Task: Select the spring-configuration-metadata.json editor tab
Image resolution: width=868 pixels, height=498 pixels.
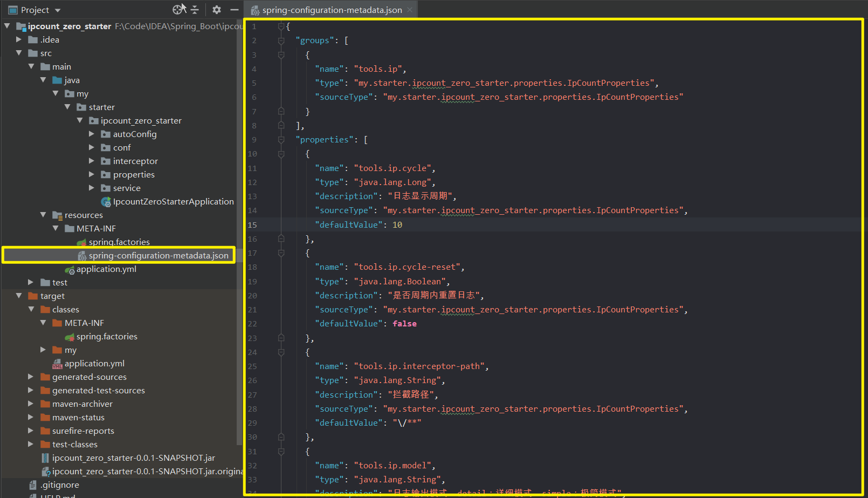Action: (331, 10)
